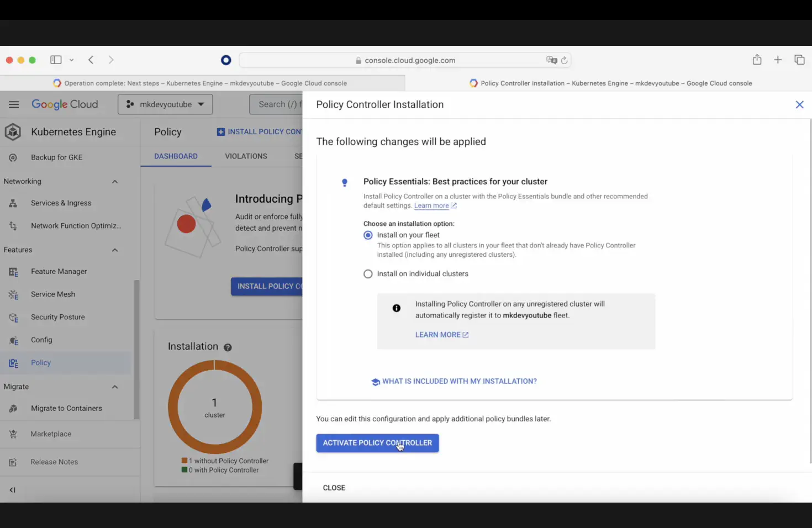Open the LEARN MORE link in the info box
Viewport: 812px width, 528px height.
point(442,335)
